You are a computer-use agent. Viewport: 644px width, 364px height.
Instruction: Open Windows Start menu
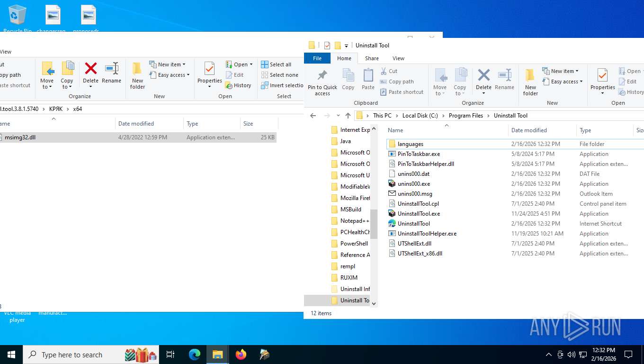(11, 355)
